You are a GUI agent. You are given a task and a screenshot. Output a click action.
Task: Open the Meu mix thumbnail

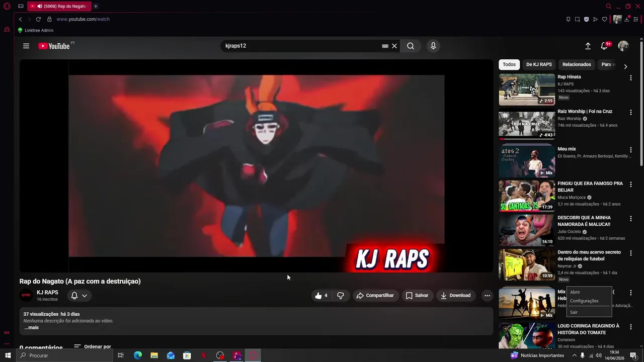click(x=527, y=161)
